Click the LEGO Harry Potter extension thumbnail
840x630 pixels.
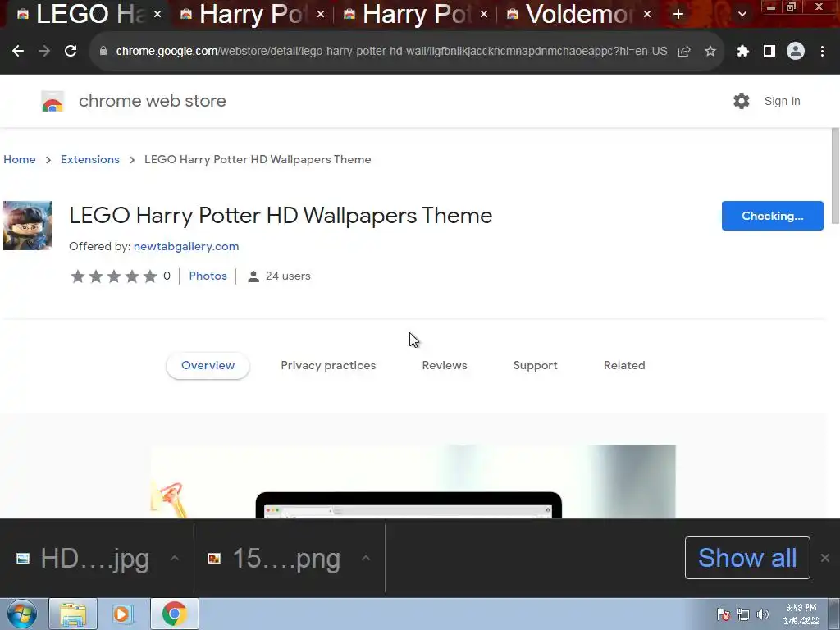28,226
